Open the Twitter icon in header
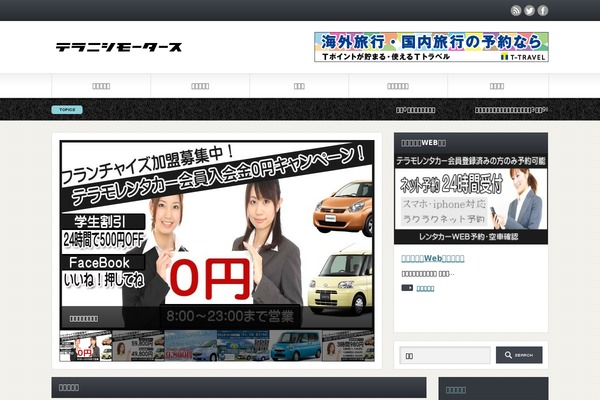600x400 pixels. 529,10
